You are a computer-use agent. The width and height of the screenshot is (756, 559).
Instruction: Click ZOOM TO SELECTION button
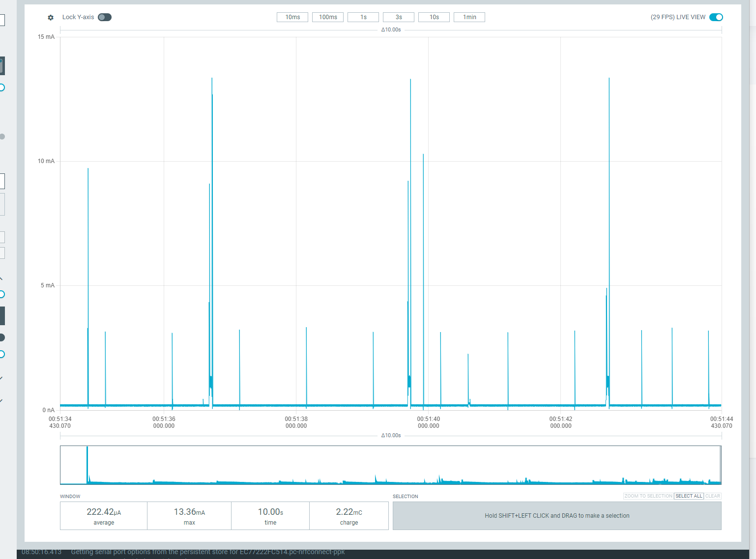[x=648, y=496]
